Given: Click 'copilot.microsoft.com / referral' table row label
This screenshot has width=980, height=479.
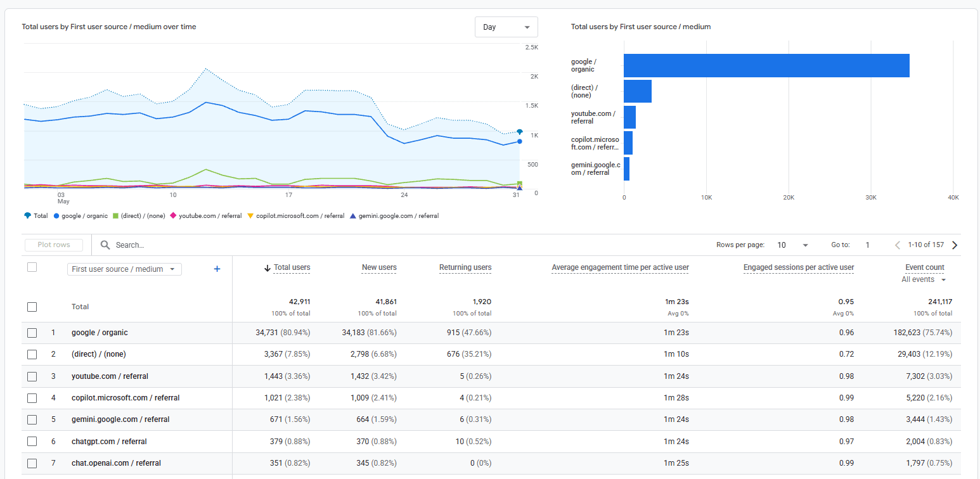Looking at the screenshot, I should [126, 398].
